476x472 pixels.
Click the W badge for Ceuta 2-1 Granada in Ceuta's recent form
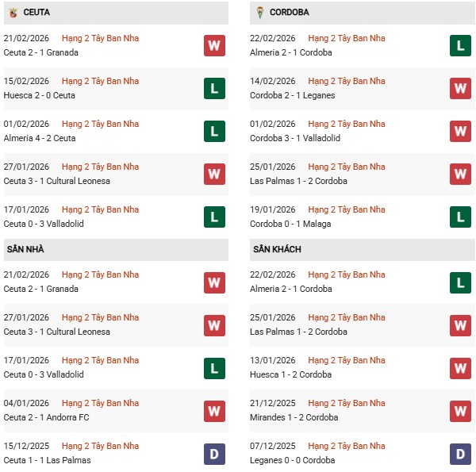(x=214, y=45)
